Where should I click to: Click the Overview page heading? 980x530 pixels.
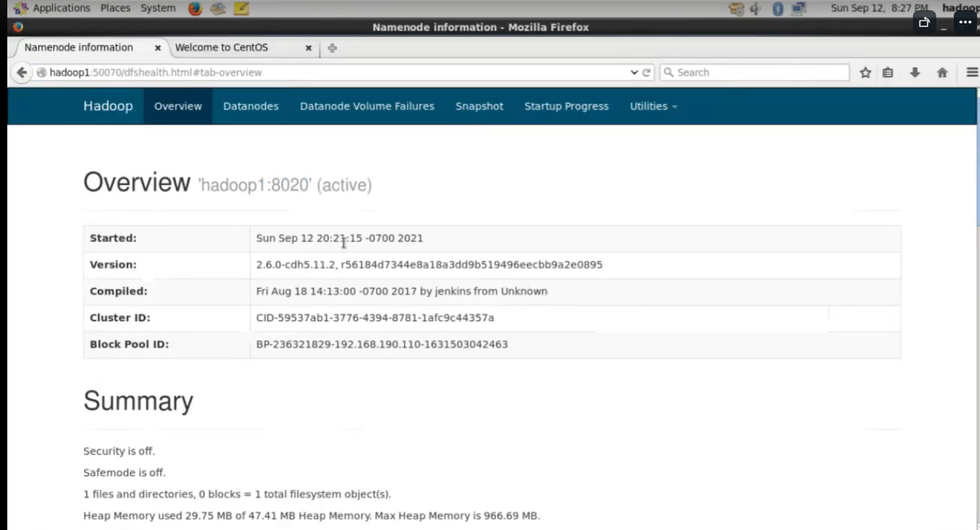pyautogui.click(x=136, y=182)
